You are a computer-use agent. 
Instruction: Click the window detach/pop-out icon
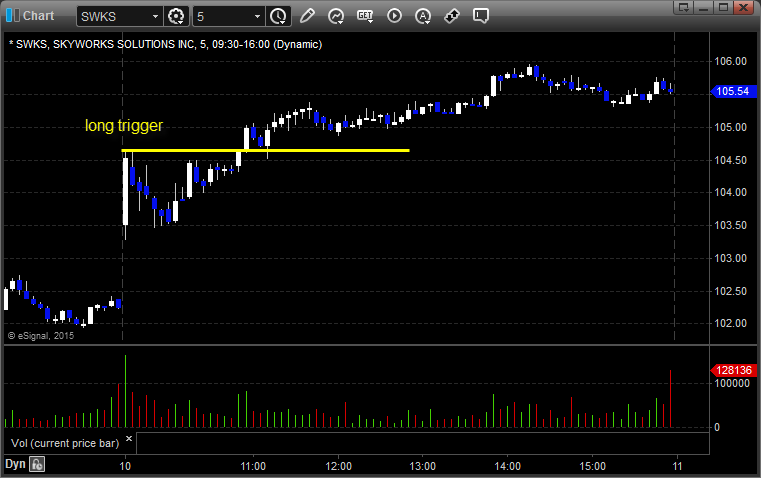684,7
